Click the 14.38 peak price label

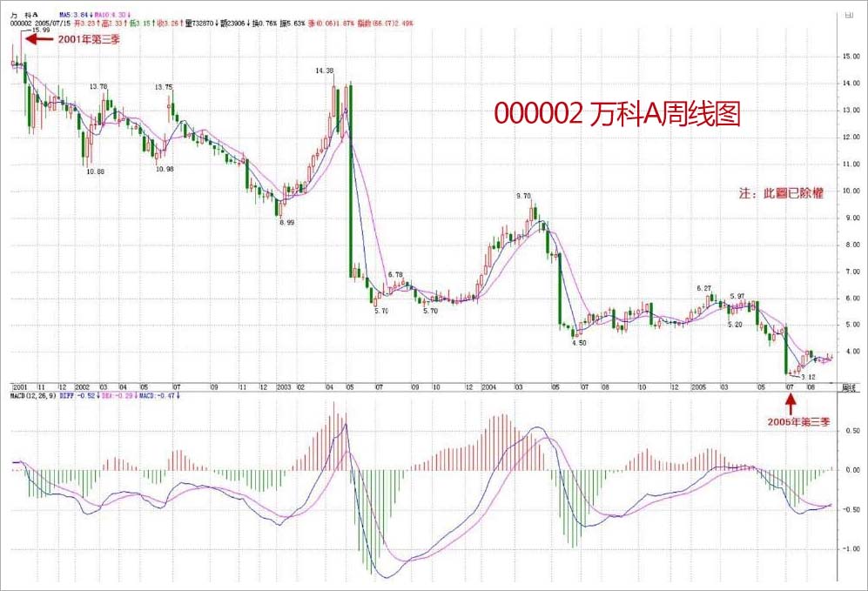324,71
